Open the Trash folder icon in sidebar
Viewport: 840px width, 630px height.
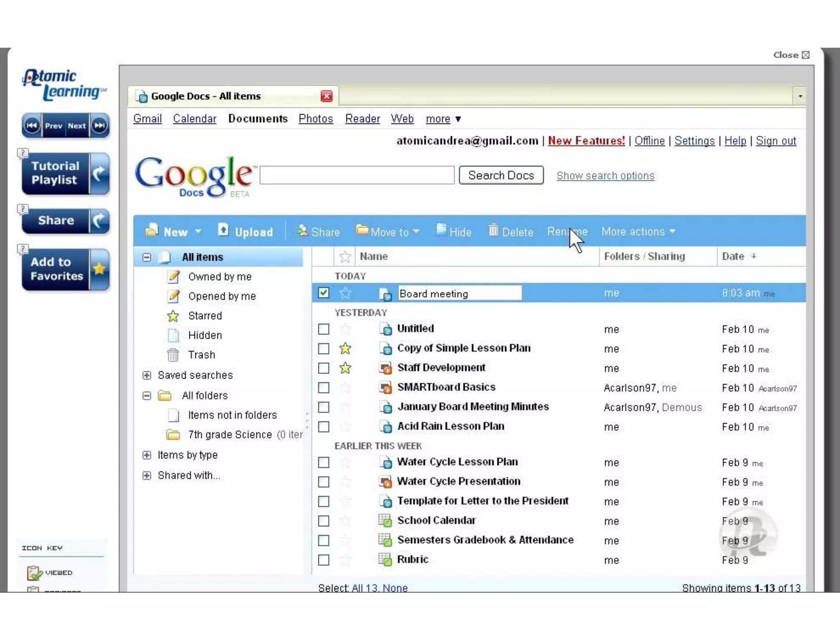173,355
